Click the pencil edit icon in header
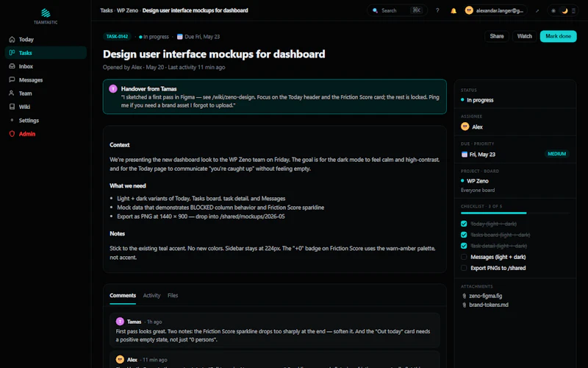This screenshot has height=368, width=588. pyautogui.click(x=537, y=10)
